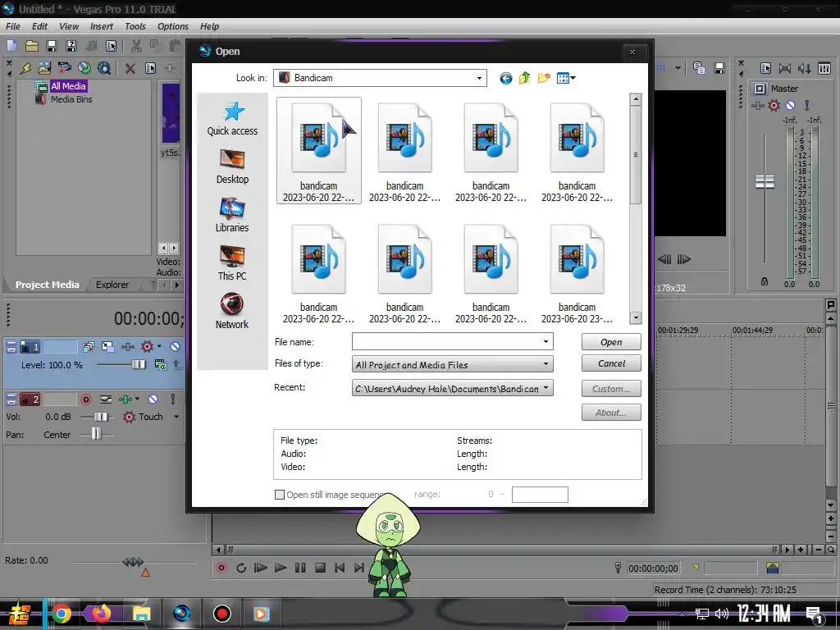Open the Recent folders dropdown
The height and width of the screenshot is (630, 840).
point(546,388)
